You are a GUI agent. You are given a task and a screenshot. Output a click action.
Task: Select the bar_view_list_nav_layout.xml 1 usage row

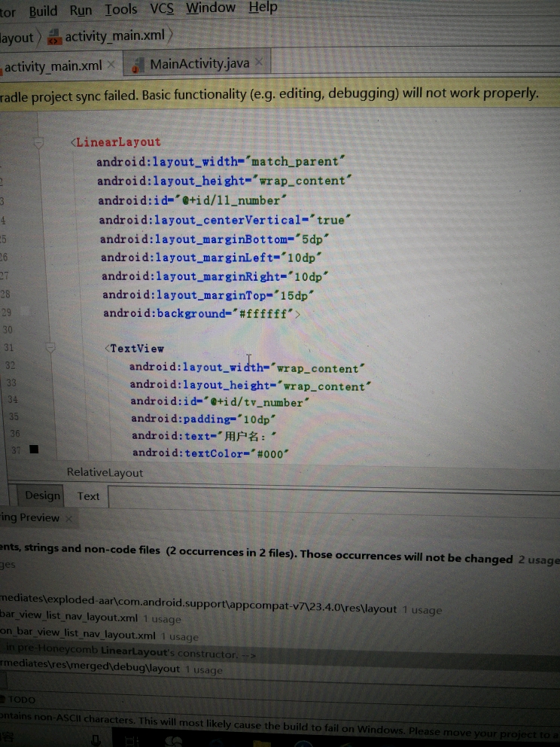[x=90, y=617]
